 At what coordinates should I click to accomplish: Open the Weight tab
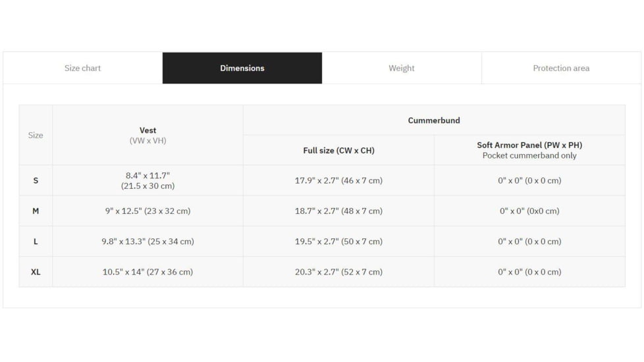tap(402, 68)
